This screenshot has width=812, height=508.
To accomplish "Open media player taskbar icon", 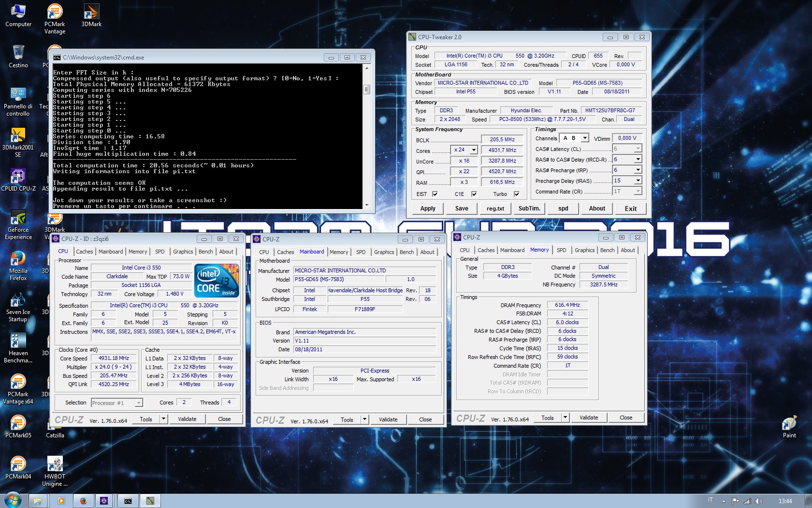I will pos(61,501).
